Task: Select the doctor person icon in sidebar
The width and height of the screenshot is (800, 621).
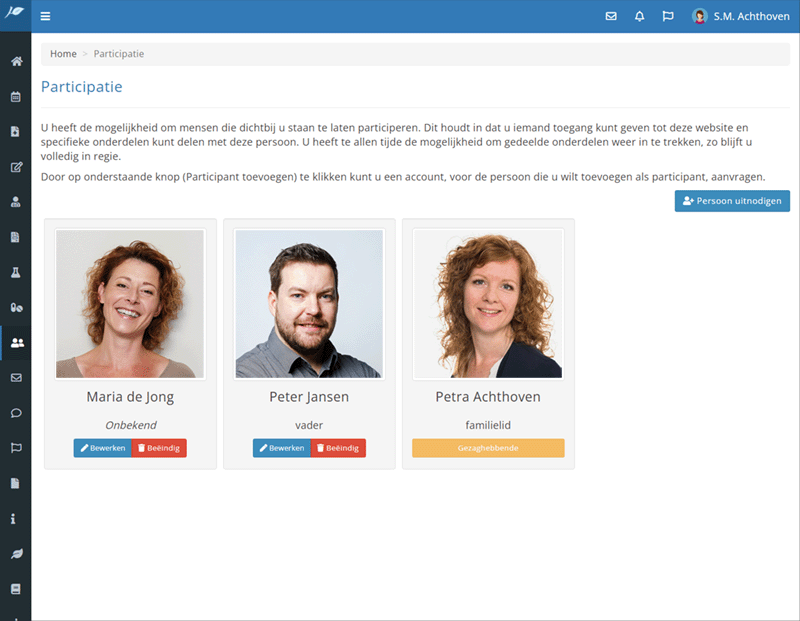Action: (16, 202)
